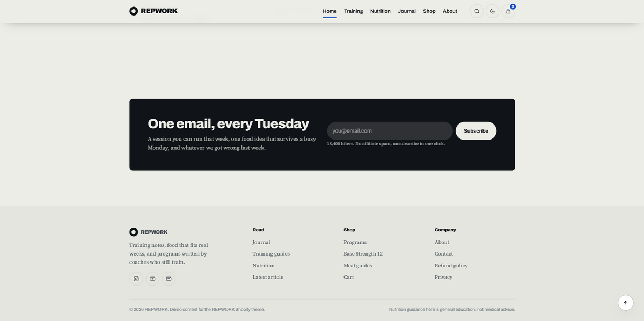Click the '18,400 lifters' note under the email field

386,144
